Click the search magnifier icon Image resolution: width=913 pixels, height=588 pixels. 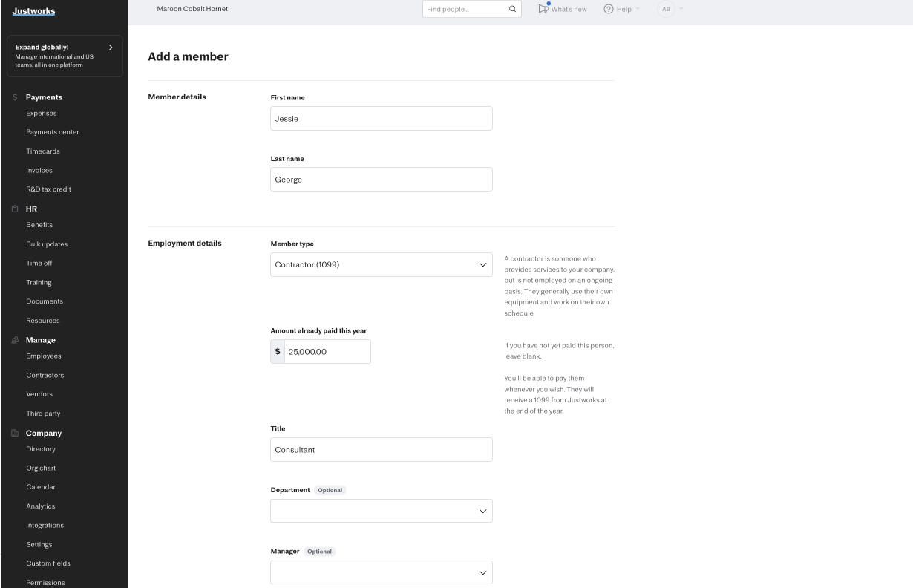511,9
